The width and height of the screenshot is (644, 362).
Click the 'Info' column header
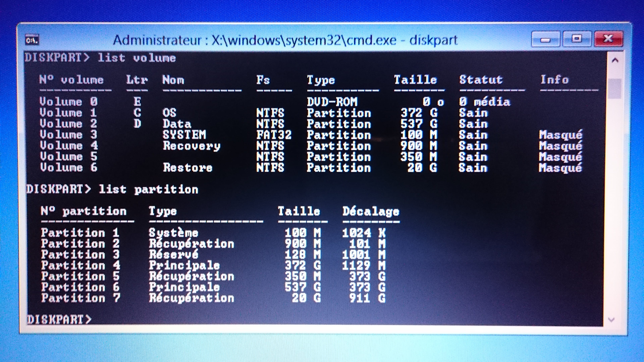pyautogui.click(x=554, y=80)
